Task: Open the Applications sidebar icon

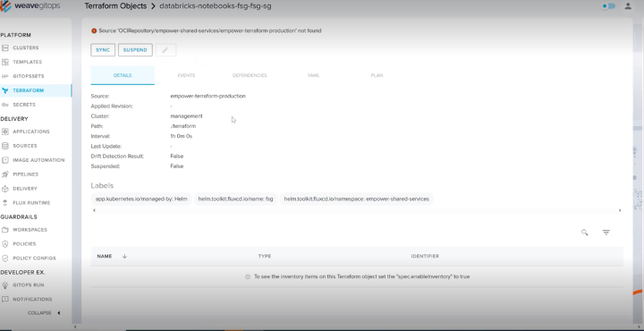Action: pyautogui.click(x=5, y=132)
